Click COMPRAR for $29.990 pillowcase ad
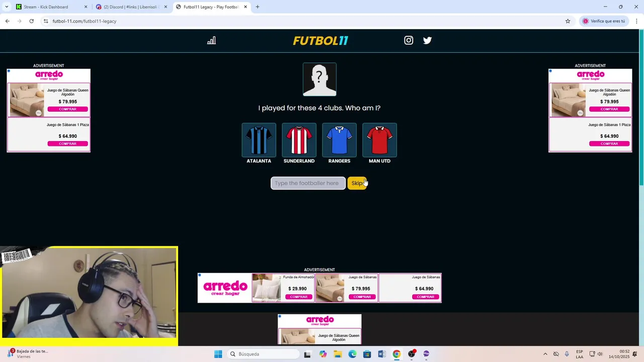 pyautogui.click(x=298, y=297)
